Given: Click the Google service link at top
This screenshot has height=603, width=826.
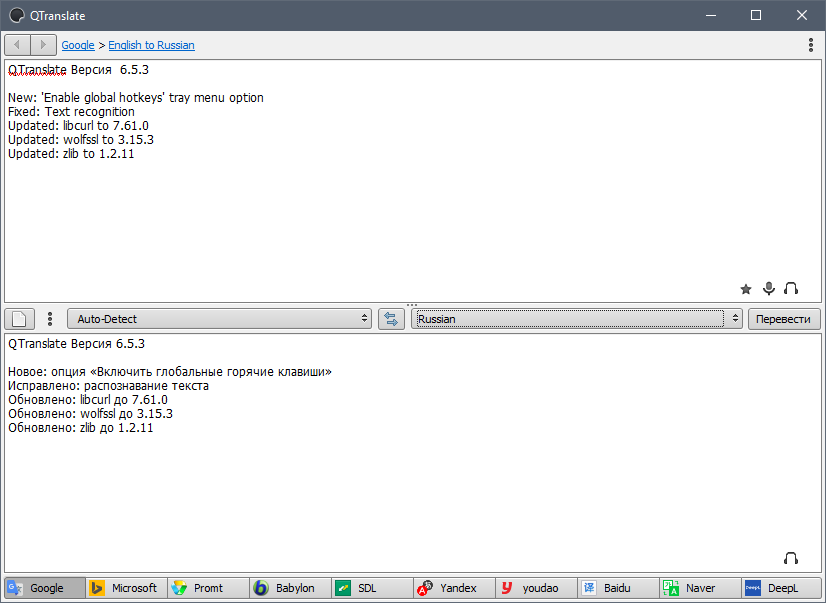Looking at the screenshot, I should click(x=78, y=45).
